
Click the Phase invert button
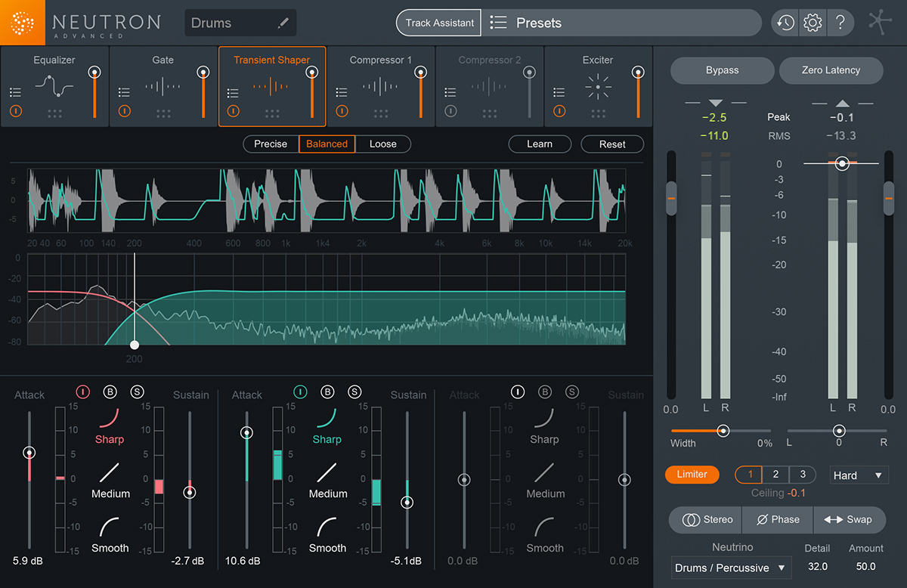[778, 519]
